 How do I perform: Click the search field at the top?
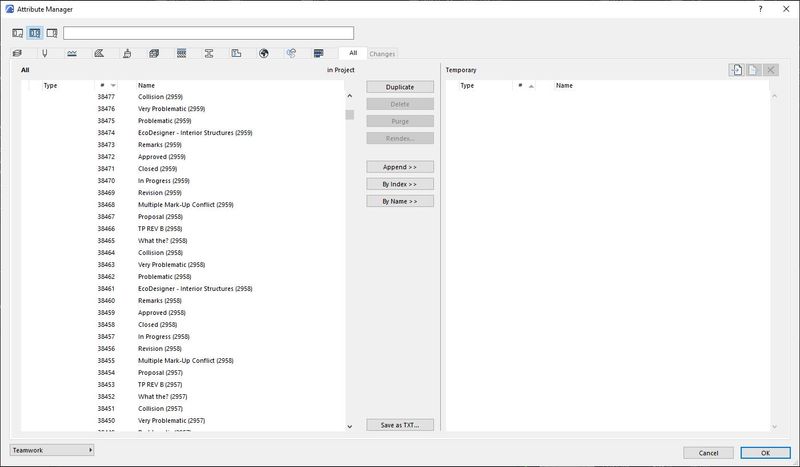point(209,33)
